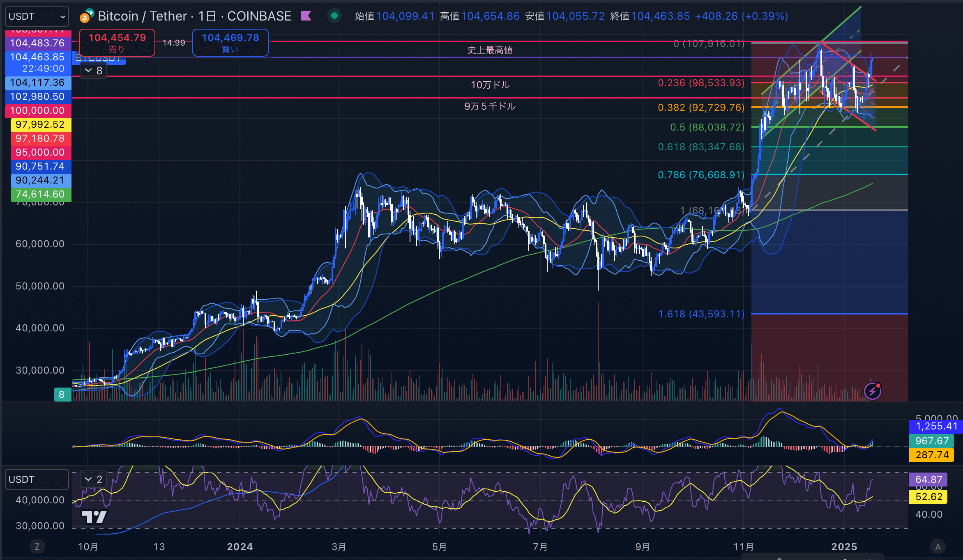
Task: Click the 始値 open value 104,099.41
Action: pyautogui.click(x=405, y=16)
